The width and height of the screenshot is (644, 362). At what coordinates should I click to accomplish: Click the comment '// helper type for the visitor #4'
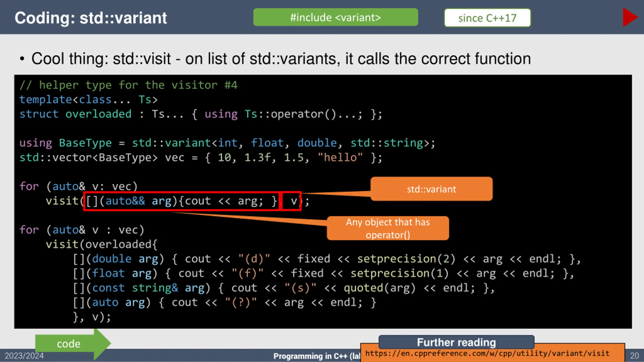(128, 85)
